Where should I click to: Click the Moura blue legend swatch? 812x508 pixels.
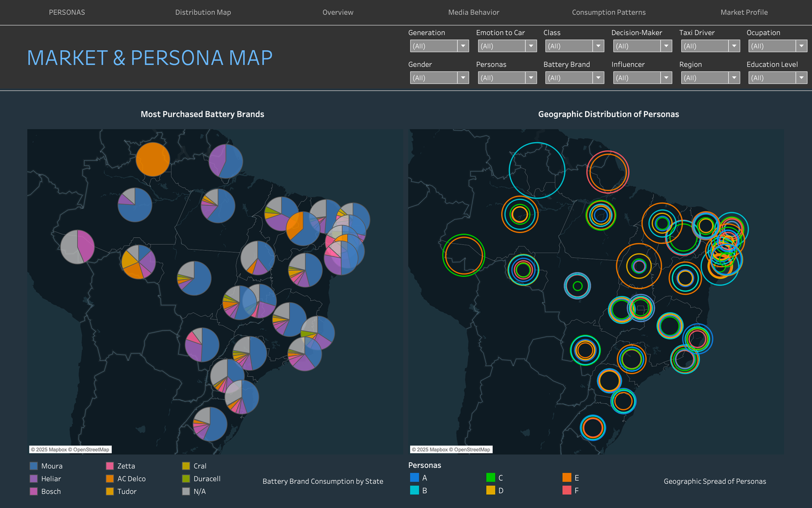click(34, 466)
